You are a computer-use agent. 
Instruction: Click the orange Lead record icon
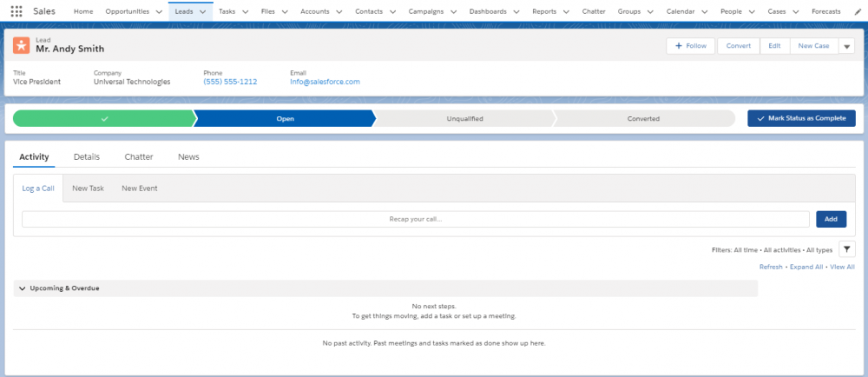click(21, 45)
